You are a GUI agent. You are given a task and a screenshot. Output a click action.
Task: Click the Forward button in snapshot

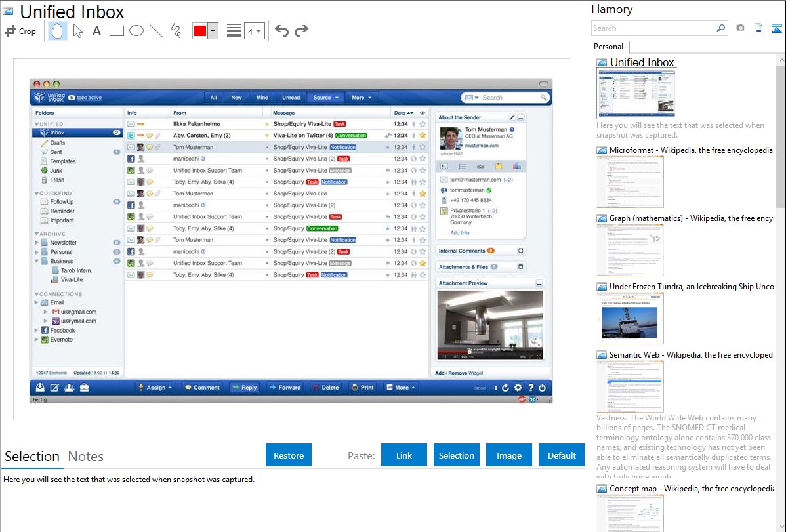tap(285, 388)
